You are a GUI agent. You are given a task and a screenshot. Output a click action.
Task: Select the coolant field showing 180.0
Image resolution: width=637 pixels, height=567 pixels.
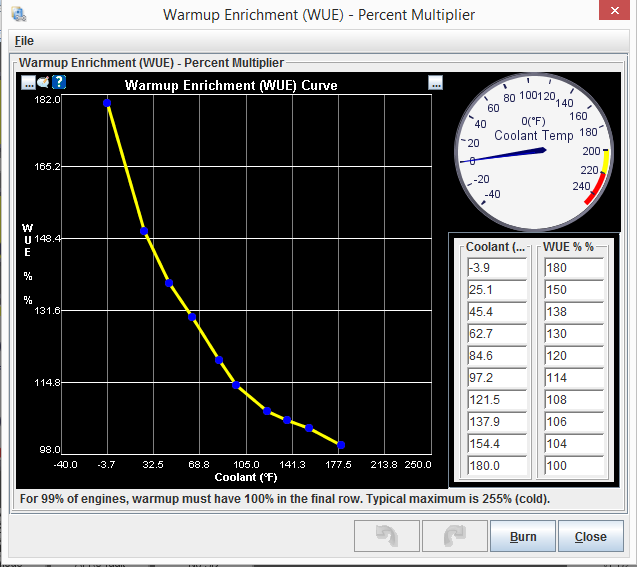click(496, 465)
